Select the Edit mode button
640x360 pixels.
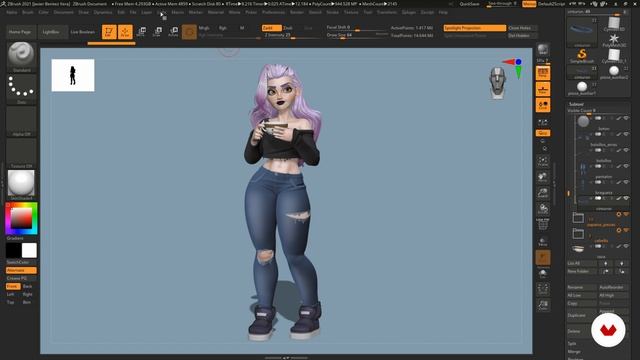pyautogui.click(x=109, y=32)
